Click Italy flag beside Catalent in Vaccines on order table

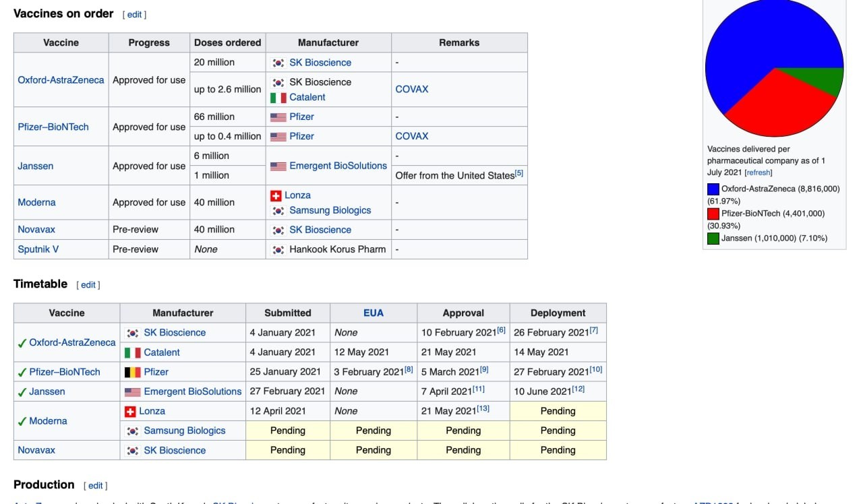coord(278,97)
